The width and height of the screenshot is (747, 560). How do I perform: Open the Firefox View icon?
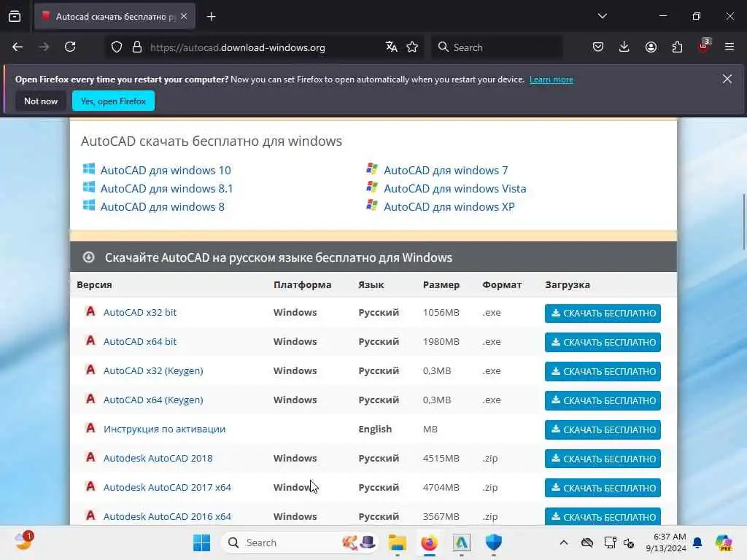(x=15, y=17)
